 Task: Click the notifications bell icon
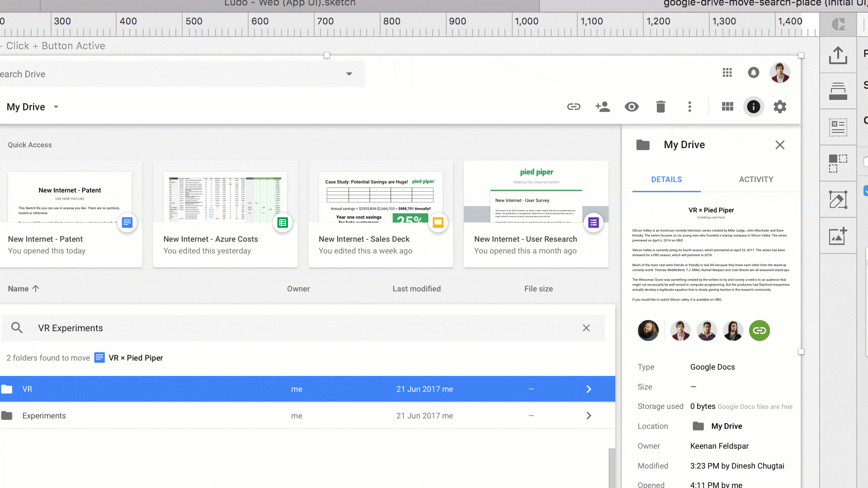753,73
